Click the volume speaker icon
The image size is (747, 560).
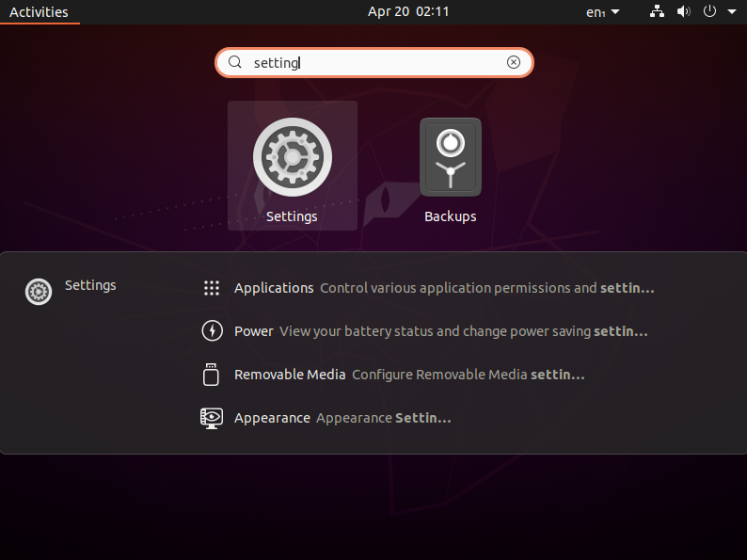point(684,11)
